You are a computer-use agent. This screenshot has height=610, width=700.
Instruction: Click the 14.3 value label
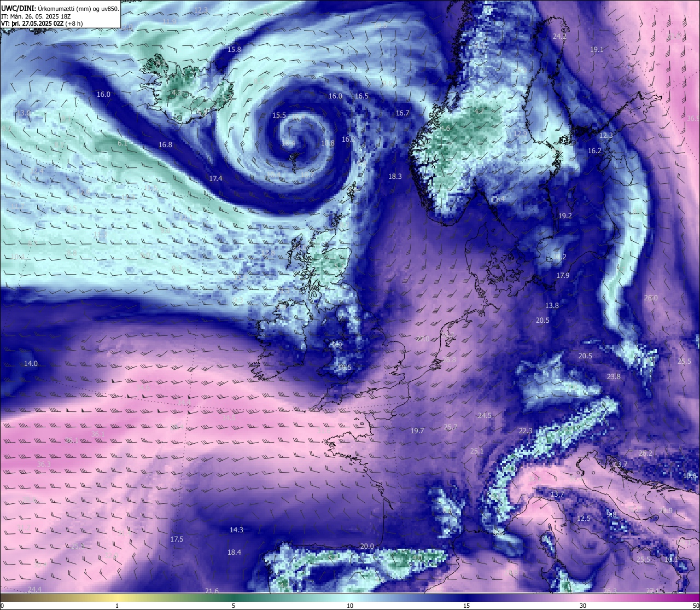[x=236, y=530]
